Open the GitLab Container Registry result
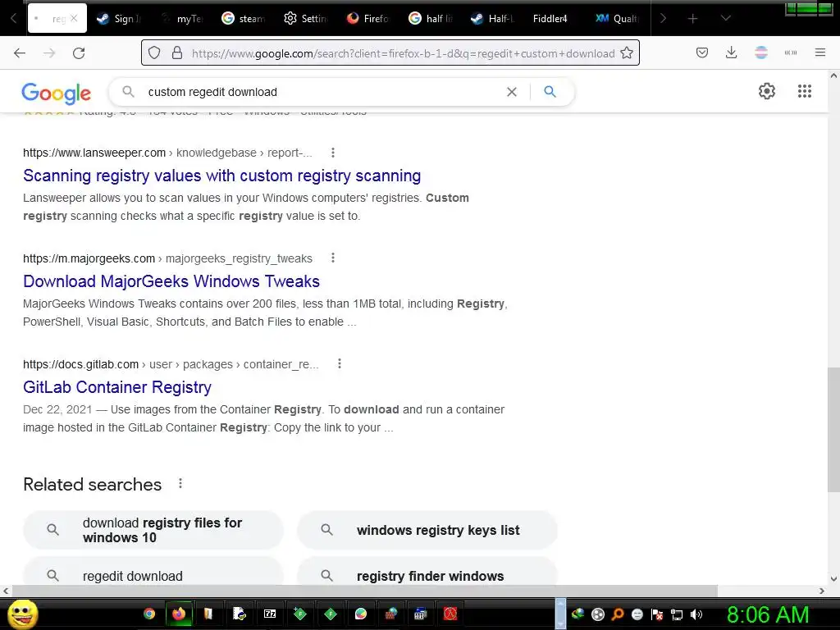This screenshot has width=840, height=630. [117, 387]
